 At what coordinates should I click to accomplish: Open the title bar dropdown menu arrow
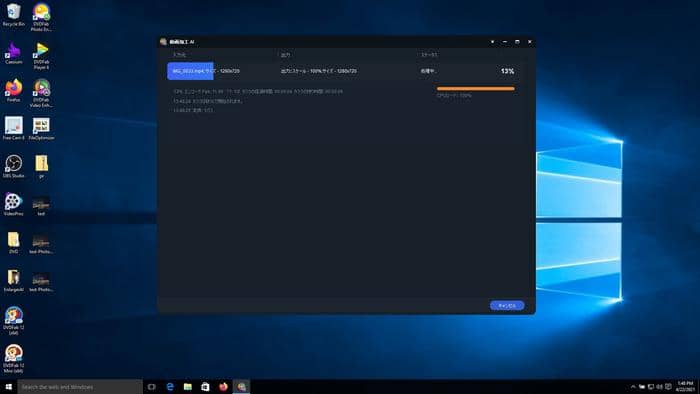[492, 42]
